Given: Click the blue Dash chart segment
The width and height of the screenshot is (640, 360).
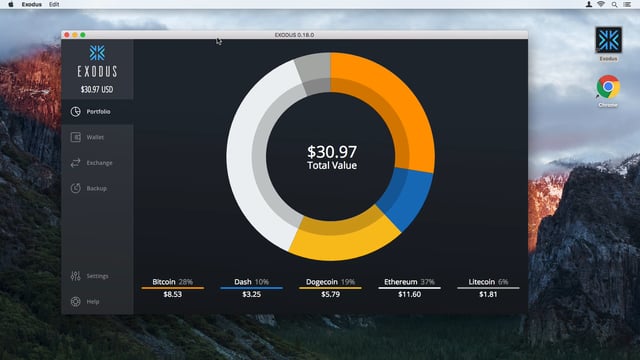Looking at the screenshot, I should coord(405,198).
